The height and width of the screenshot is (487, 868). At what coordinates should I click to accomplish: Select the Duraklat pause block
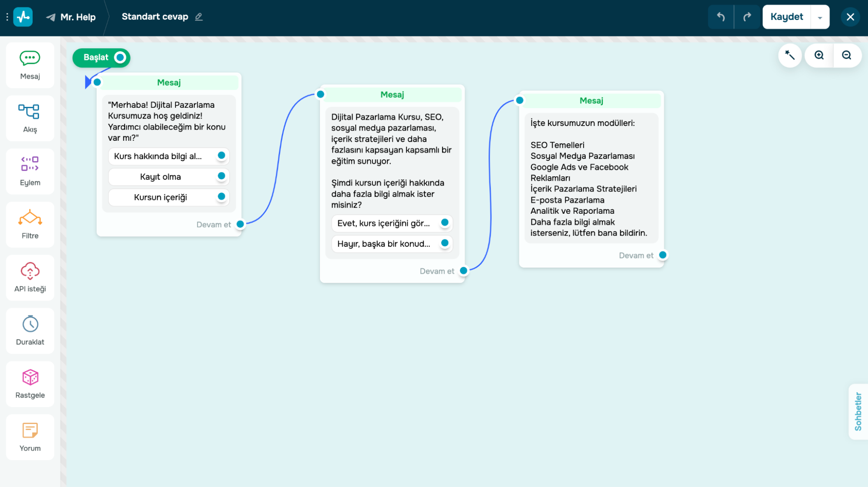[x=30, y=331]
